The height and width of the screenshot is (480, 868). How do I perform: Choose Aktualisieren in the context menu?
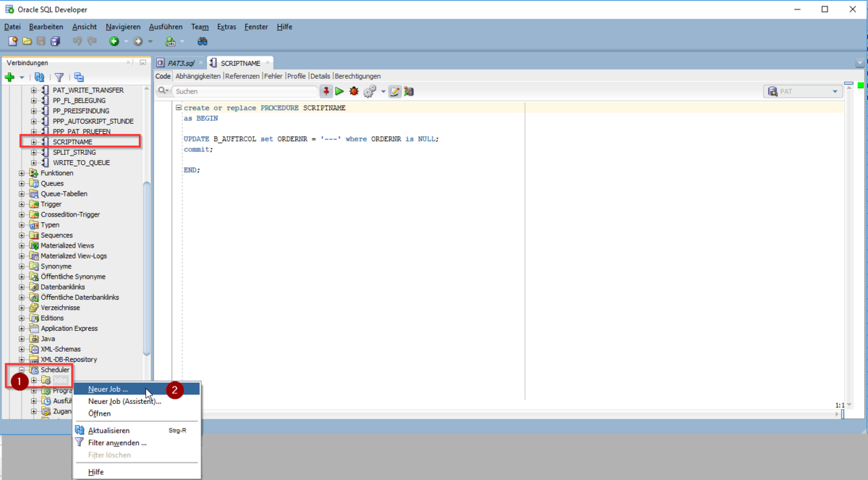[x=109, y=429]
